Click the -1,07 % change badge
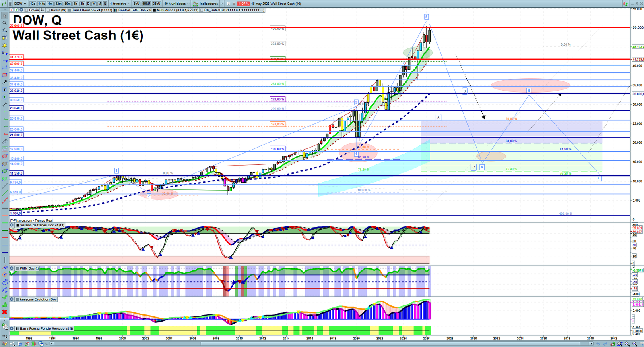The width and height of the screenshot is (644, 347). [243, 4]
